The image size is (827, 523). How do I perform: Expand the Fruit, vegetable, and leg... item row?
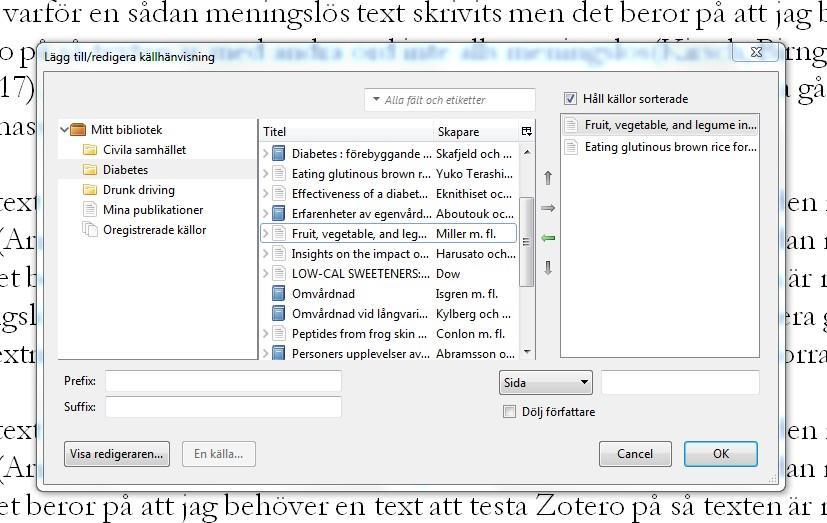pyautogui.click(x=266, y=234)
